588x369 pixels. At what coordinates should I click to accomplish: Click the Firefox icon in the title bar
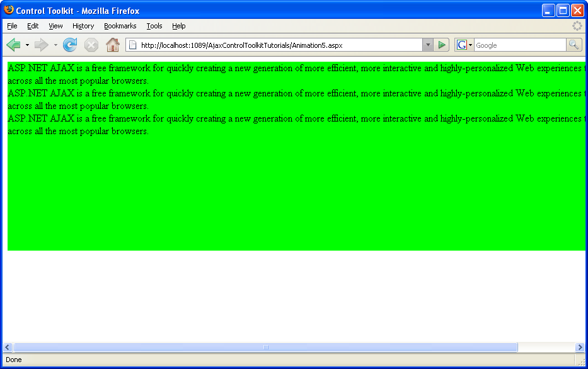click(x=9, y=10)
